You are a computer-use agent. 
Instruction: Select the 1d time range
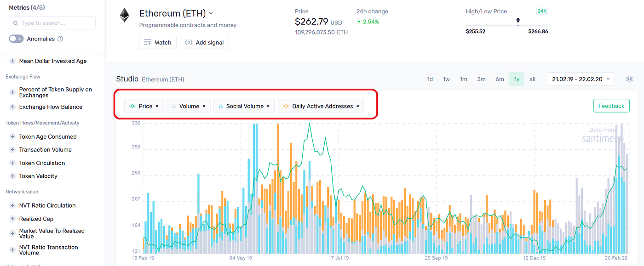430,79
